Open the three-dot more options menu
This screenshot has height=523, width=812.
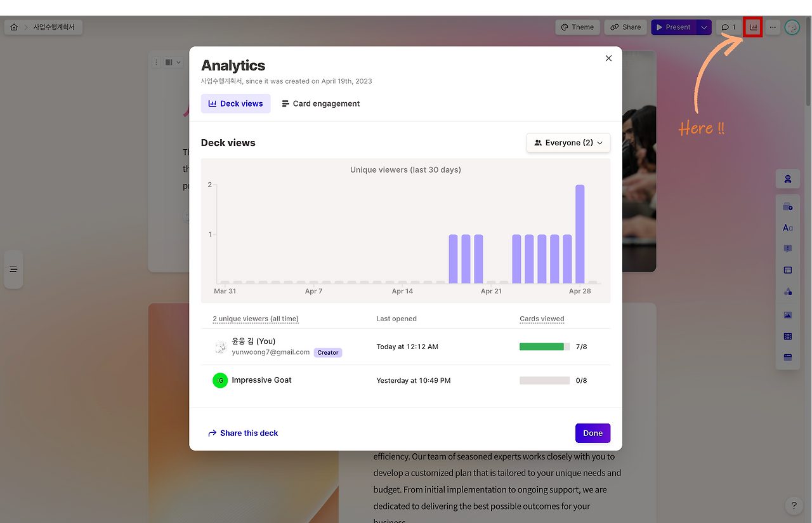tap(773, 27)
